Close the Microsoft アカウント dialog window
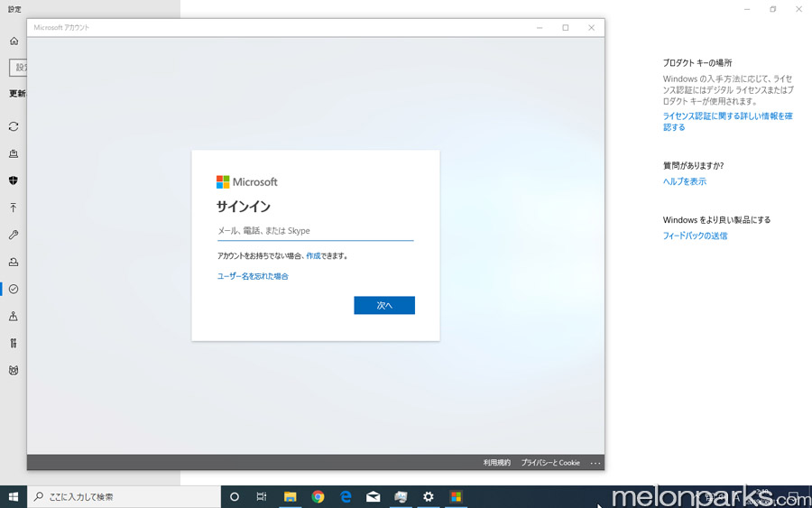Image resolution: width=812 pixels, height=508 pixels. click(x=591, y=27)
